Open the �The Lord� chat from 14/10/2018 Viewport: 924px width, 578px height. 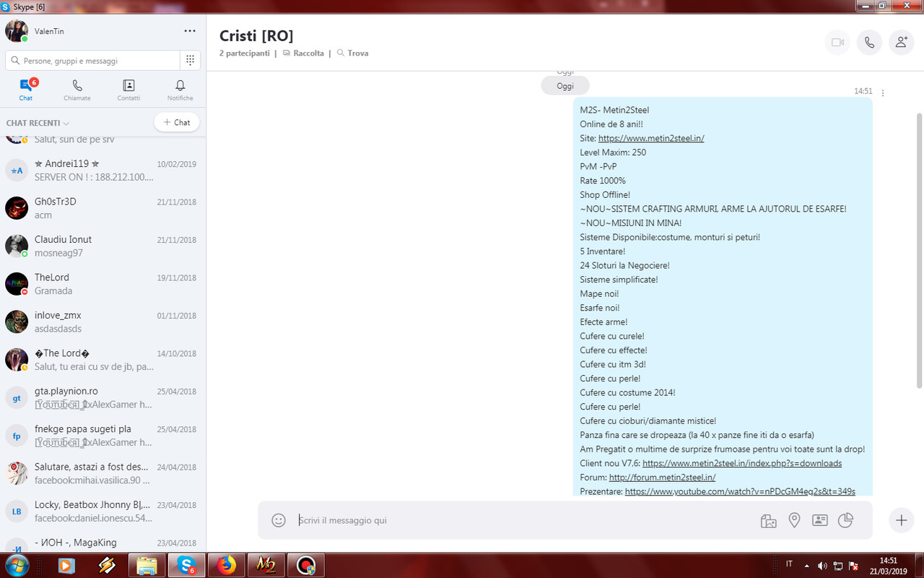(x=103, y=360)
